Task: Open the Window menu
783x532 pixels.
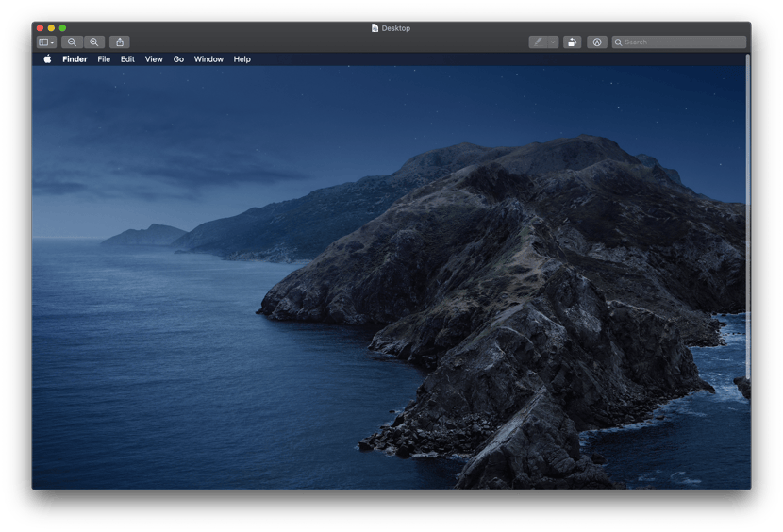Action: (x=208, y=58)
